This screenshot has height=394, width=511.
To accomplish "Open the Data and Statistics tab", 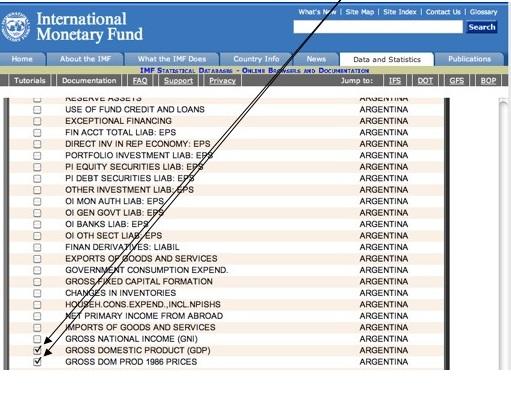I will tap(387, 59).
